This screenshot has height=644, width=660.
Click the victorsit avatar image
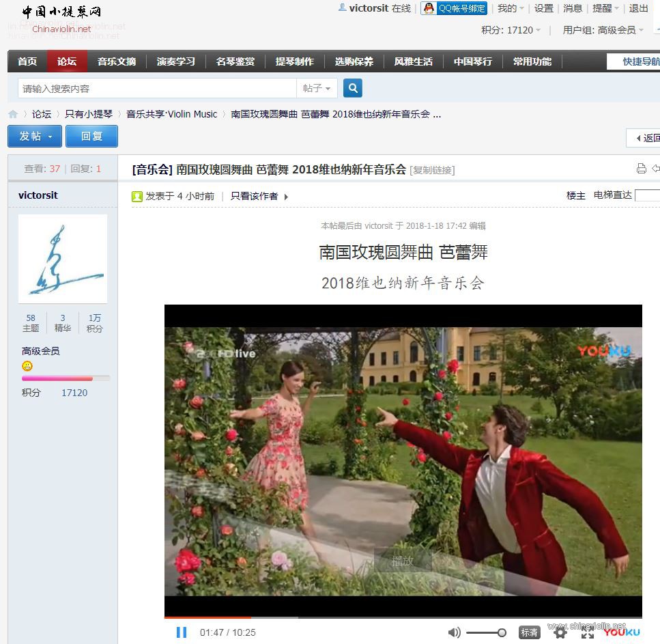coord(63,259)
